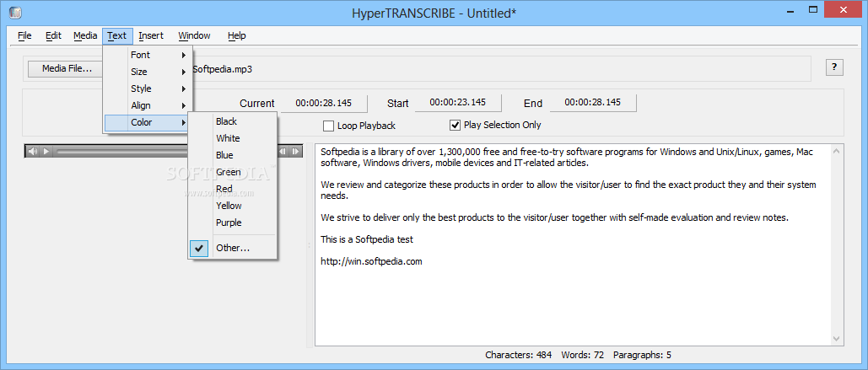This screenshot has width=868, height=370.
Task: Uncheck Play Selection Only
Action: (455, 125)
